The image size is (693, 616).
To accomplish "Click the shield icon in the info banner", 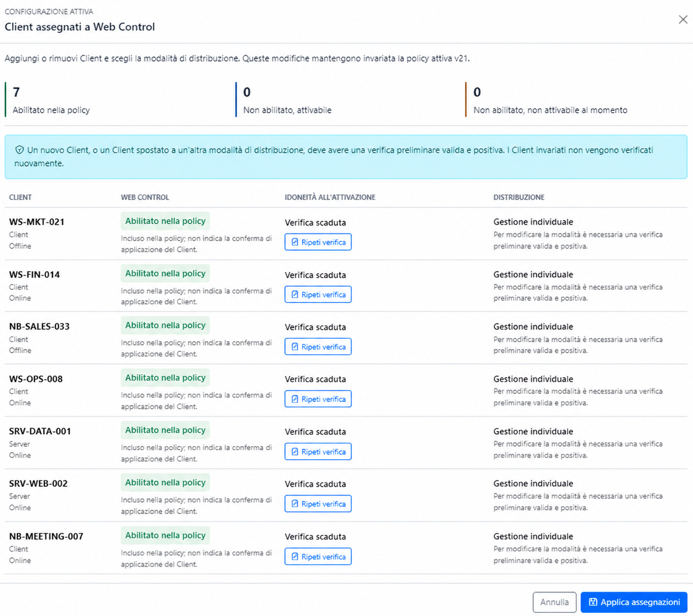I will click(19, 150).
